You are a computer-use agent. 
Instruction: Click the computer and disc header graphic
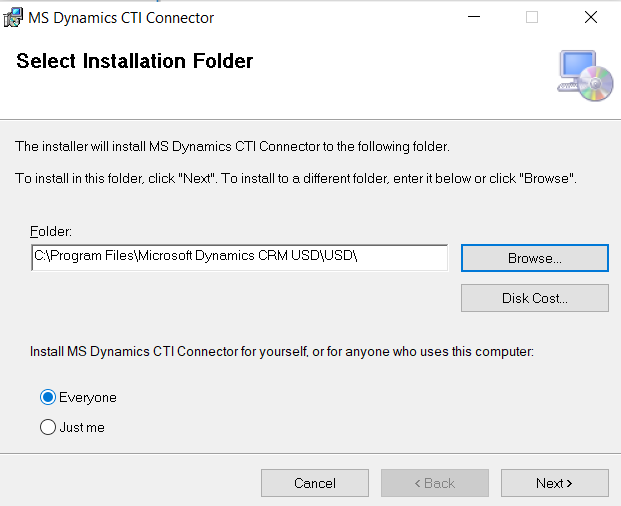pyautogui.click(x=584, y=73)
